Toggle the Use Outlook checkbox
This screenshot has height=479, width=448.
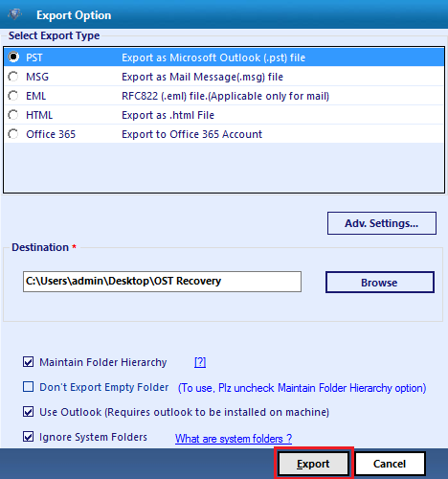28,412
